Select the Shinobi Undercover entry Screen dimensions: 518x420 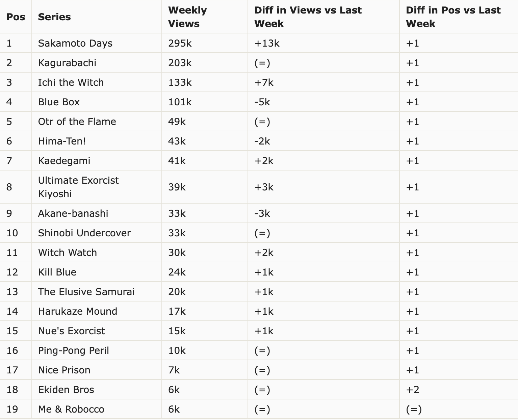click(x=84, y=233)
